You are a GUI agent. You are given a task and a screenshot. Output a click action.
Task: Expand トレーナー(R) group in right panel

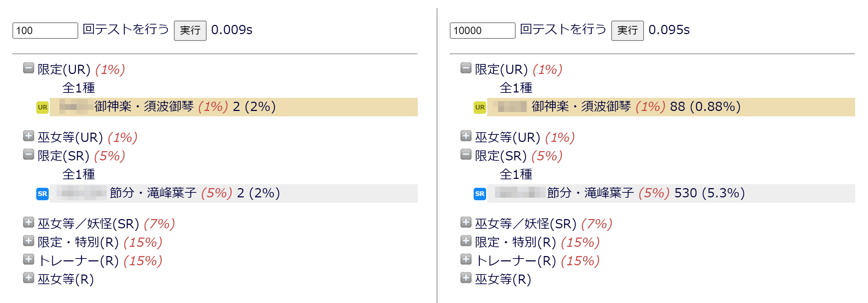pyautogui.click(x=466, y=259)
